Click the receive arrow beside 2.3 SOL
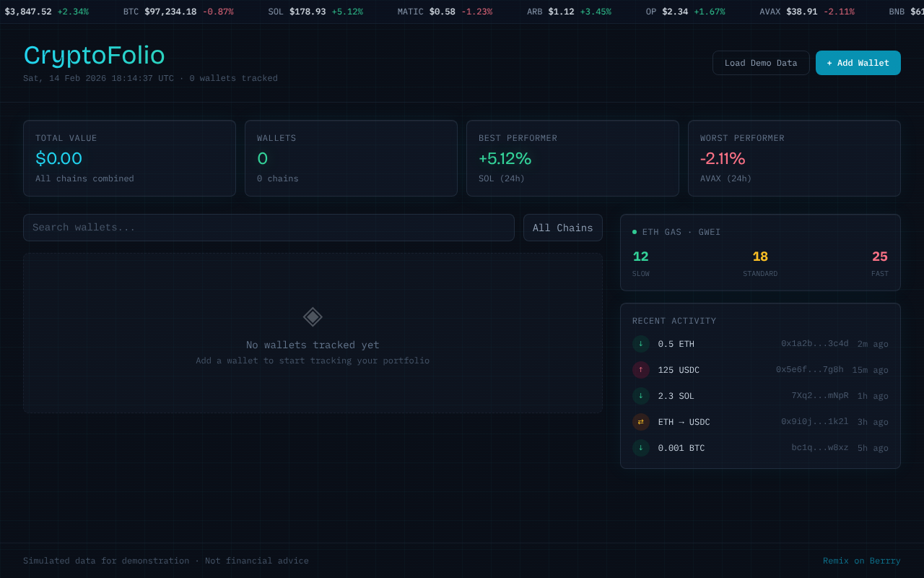The width and height of the screenshot is (924, 578). [x=640, y=396]
